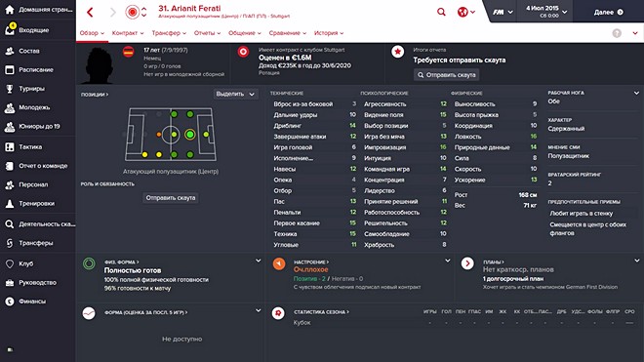Click the search magnifier icon in top bar

[441, 12]
